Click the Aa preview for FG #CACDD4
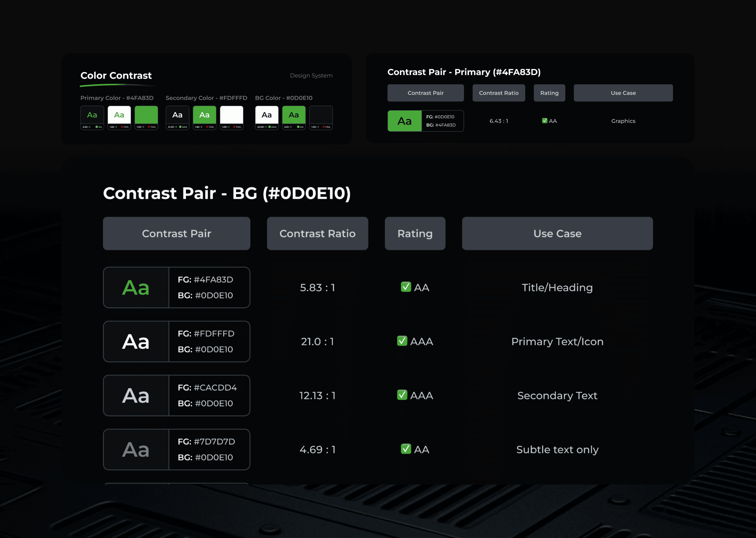This screenshot has width=756, height=538. (136, 396)
